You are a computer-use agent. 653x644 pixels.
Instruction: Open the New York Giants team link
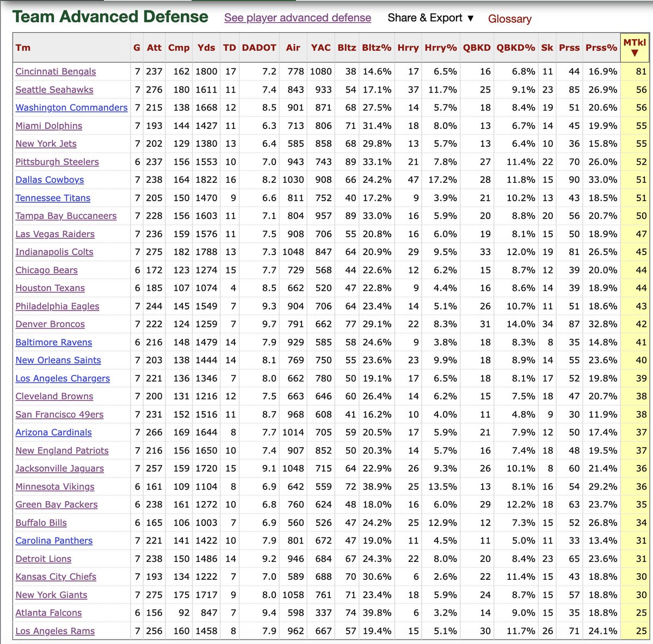(x=51, y=595)
